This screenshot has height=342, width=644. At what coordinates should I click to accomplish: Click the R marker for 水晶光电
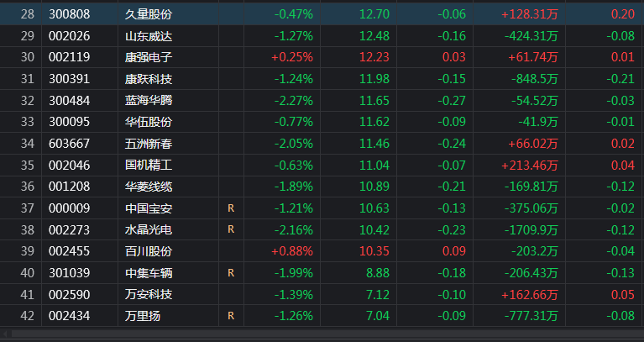pos(230,229)
